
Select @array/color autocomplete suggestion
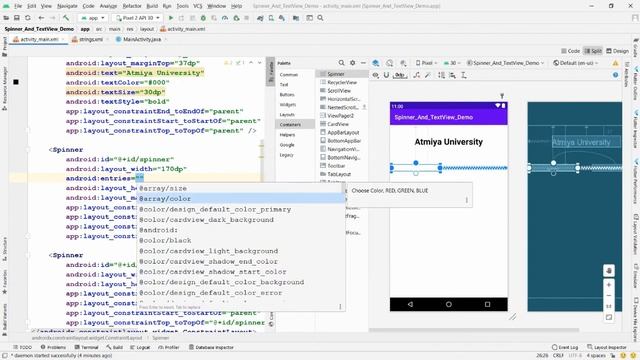pyautogui.click(x=241, y=198)
